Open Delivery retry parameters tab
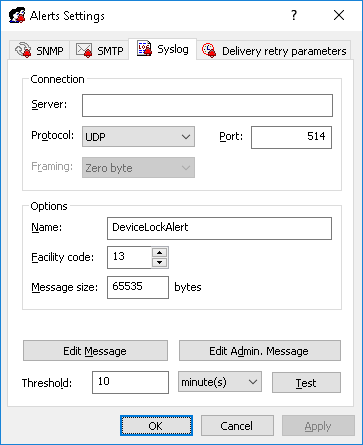Screen dimensions: 363x445 pyautogui.click(x=274, y=50)
